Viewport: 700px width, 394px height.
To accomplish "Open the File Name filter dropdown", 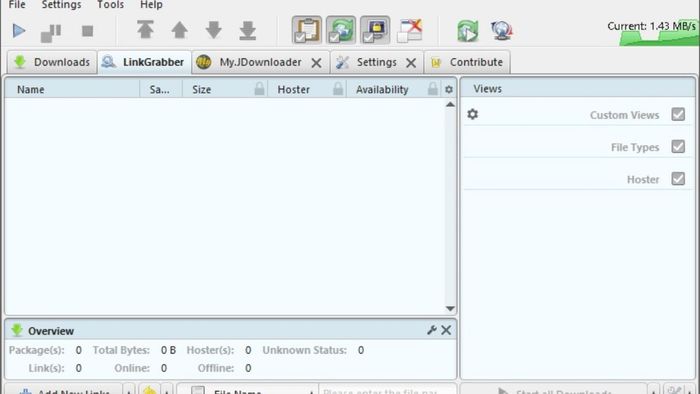I will coord(248,390).
